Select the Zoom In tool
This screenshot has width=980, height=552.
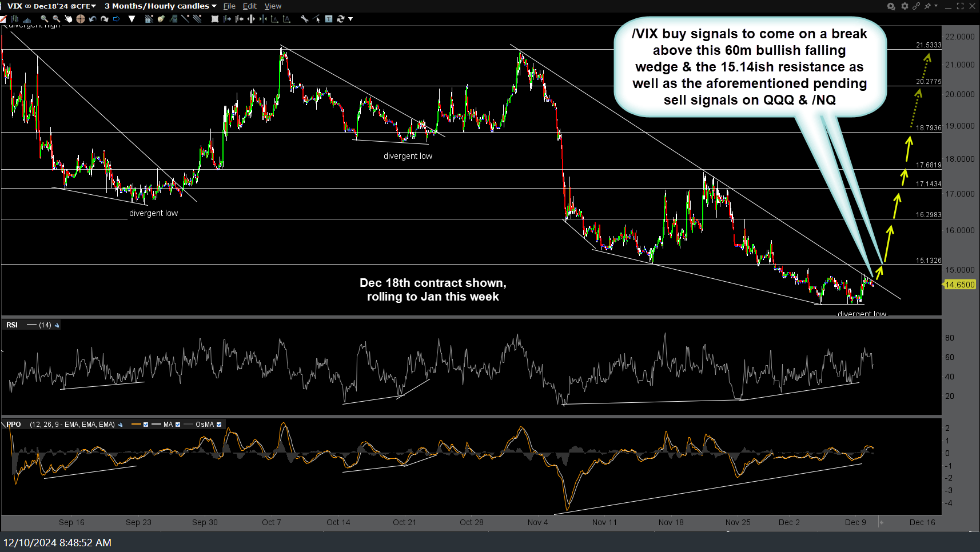pos(44,19)
